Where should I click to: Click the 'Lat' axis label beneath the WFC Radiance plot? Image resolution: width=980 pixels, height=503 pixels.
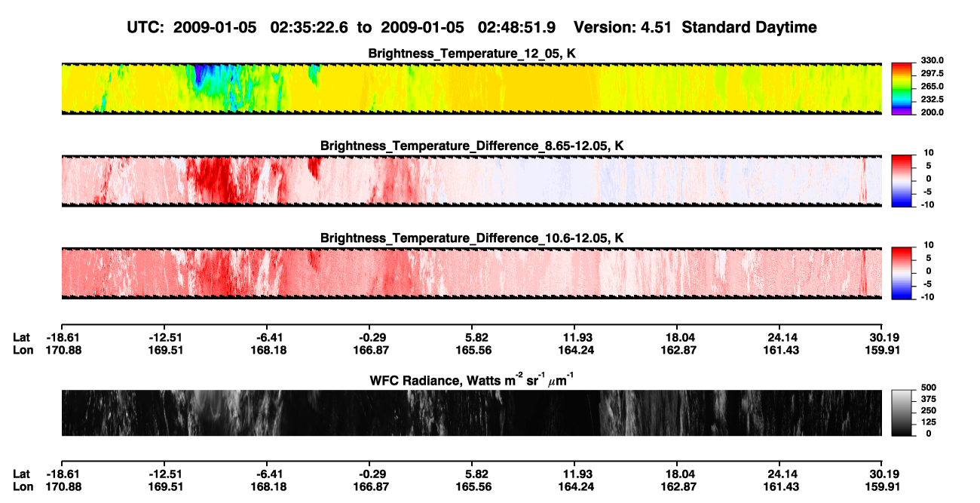22,474
